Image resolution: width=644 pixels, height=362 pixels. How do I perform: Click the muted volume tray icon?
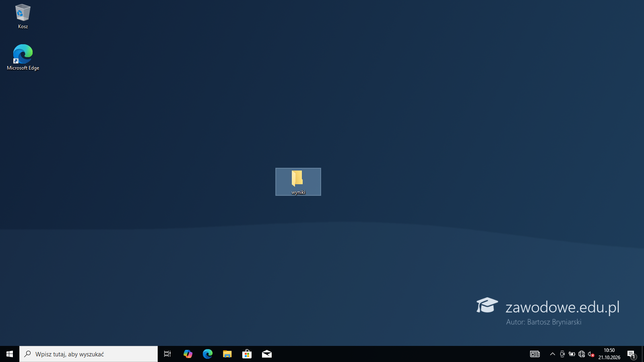tap(591, 354)
